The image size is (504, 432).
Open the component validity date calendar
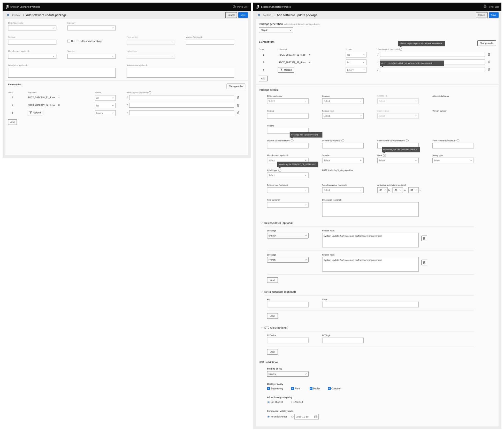coord(316,417)
